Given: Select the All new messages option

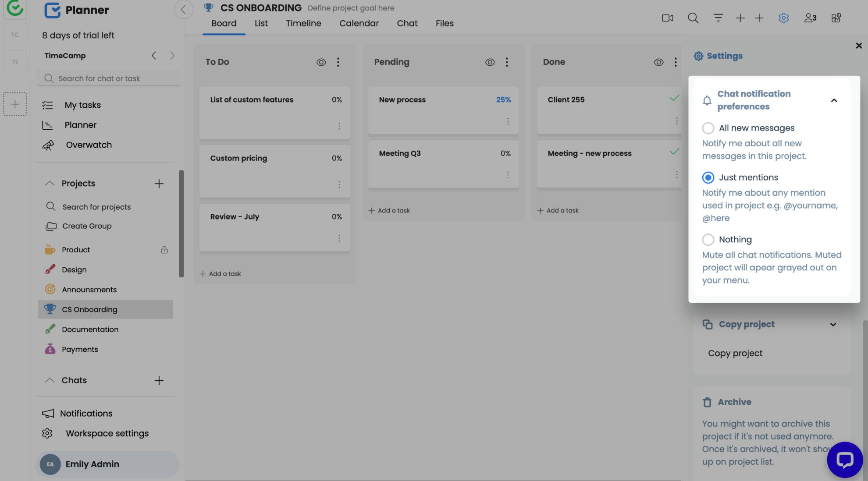Looking at the screenshot, I should click(x=708, y=128).
